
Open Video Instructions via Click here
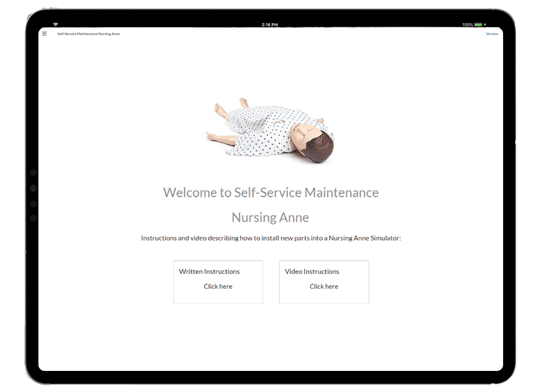(324, 287)
